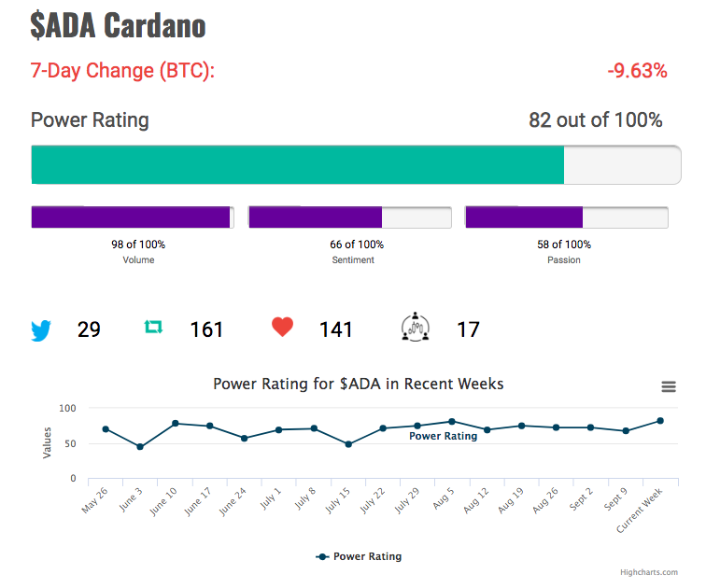706x588 pixels.
Task: Click the purple Volume bar
Action: pyautogui.click(x=131, y=217)
